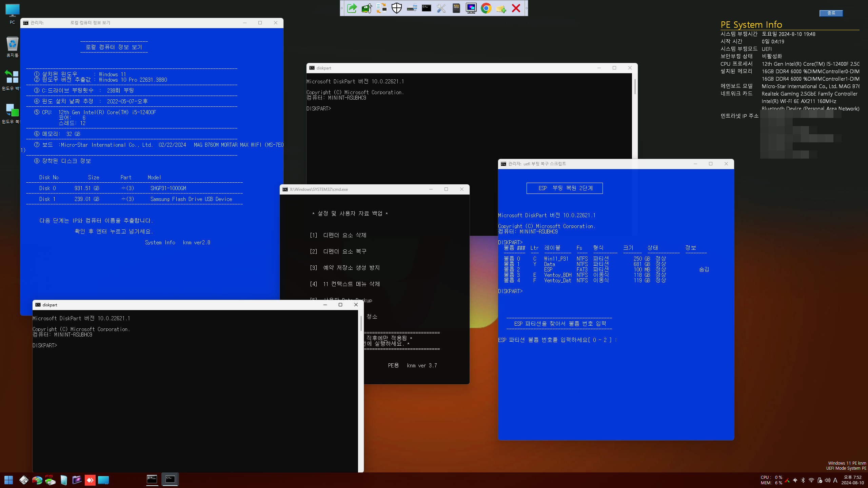Image resolution: width=868 pixels, height=488 pixels.
Task: Click the upper diskpart window title icon
Action: (312, 68)
